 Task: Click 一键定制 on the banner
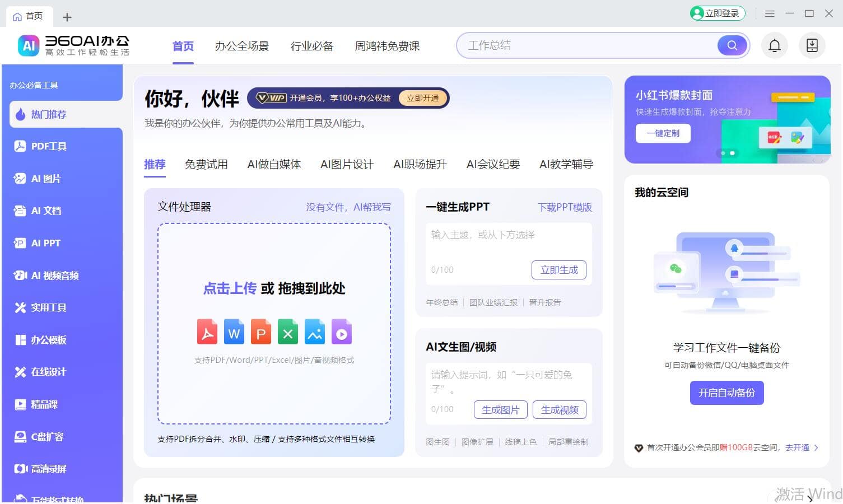pyautogui.click(x=663, y=133)
